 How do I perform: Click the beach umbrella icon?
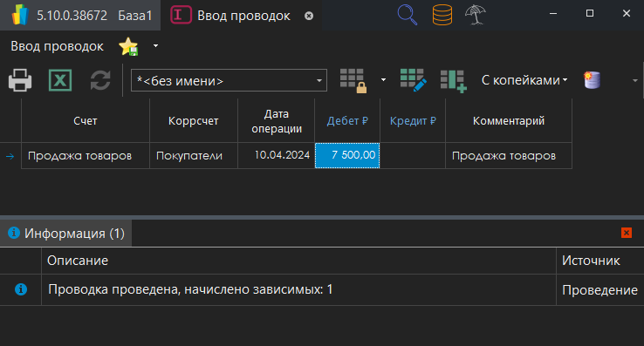[x=476, y=15]
